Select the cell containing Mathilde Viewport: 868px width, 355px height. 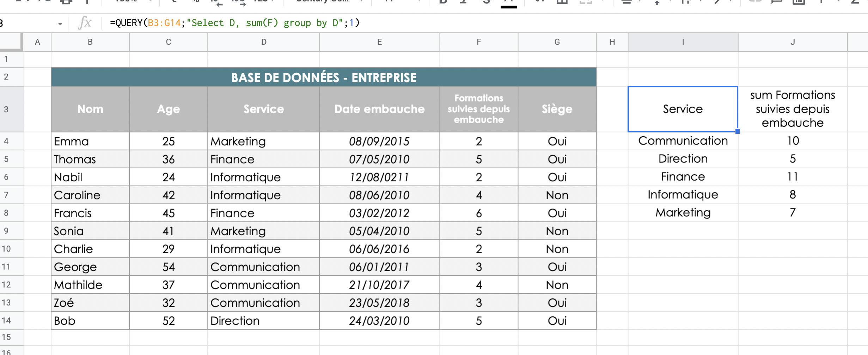tap(90, 285)
